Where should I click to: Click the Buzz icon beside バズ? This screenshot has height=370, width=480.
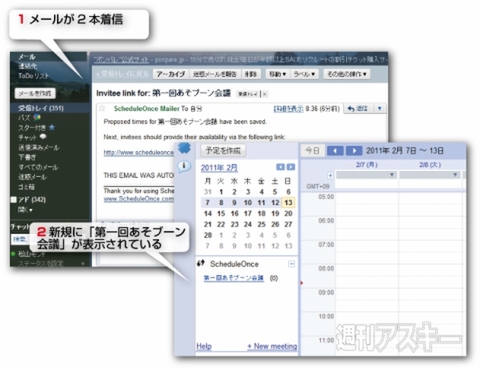(37, 117)
